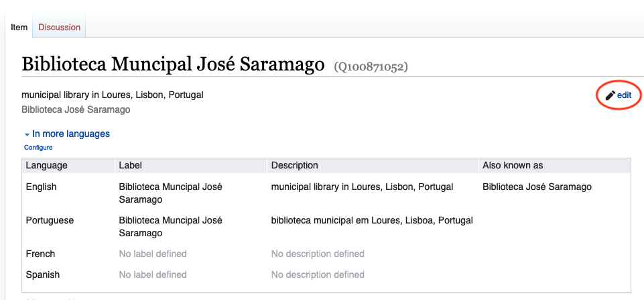Click Spanish row's No label defined
The height and width of the screenshot is (300, 644).
(153, 274)
